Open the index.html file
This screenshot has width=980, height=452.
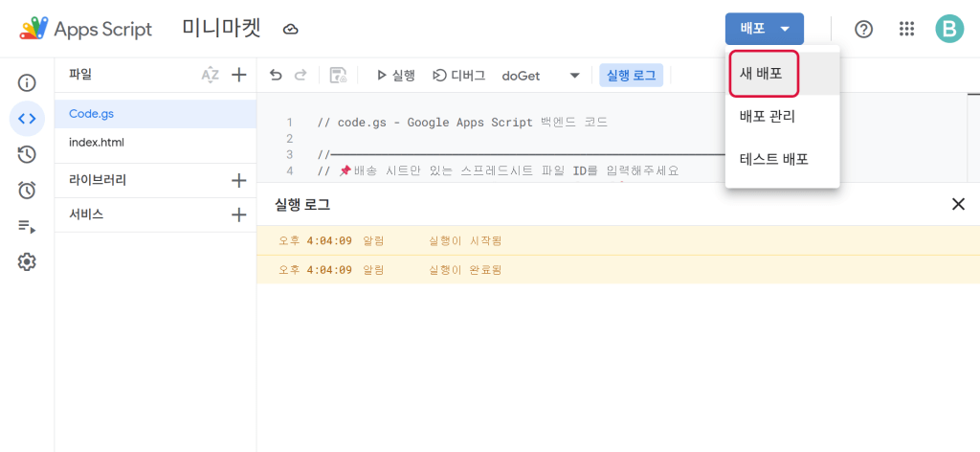pos(97,143)
